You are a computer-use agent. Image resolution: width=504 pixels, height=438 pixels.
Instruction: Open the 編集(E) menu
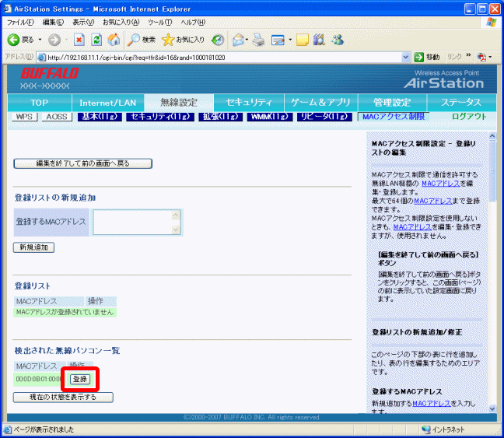click(x=54, y=23)
